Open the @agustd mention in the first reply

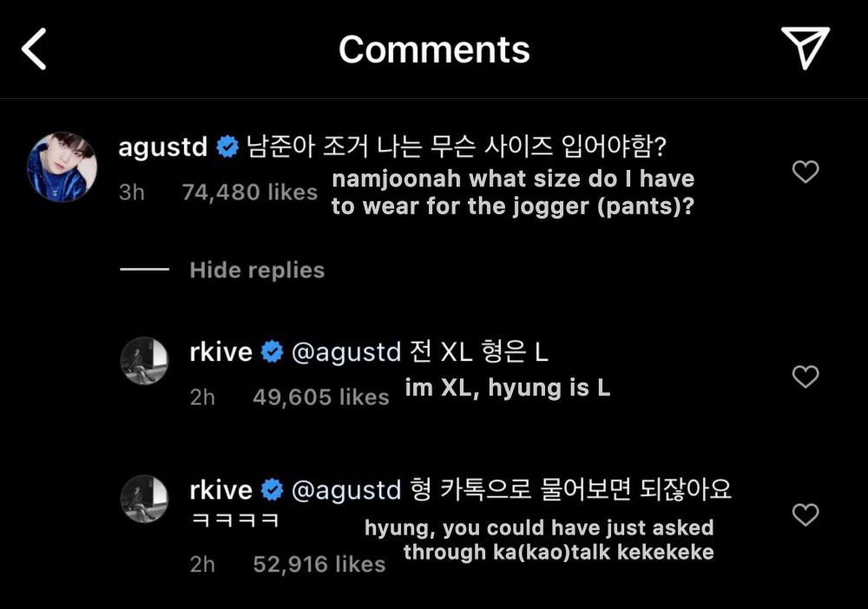pyautogui.click(x=347, y=351)
